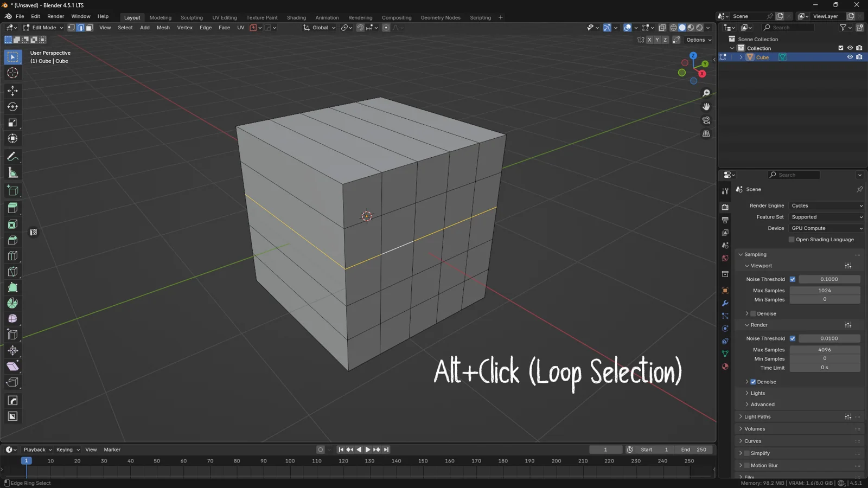The width and height of the screenshot is (868, 488).
Task: Select the Cursor tool in the toolbar
Action: click(x=12, y=73)
